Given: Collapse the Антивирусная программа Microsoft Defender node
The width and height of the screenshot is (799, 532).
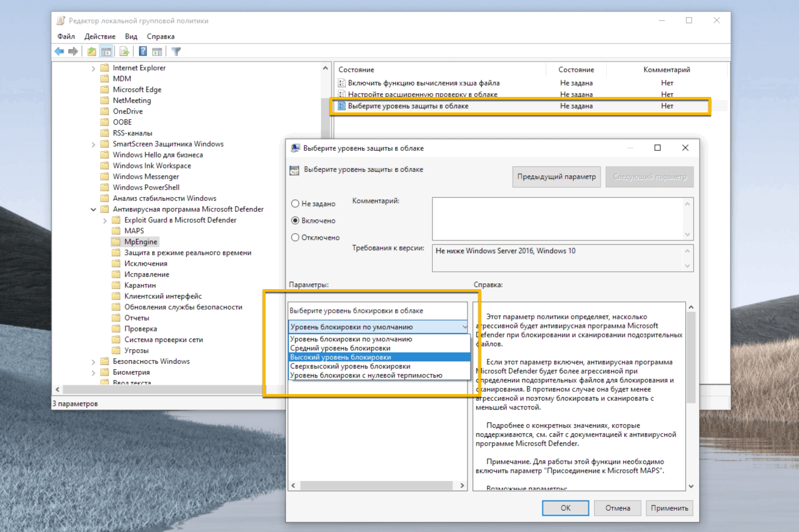Looking at the screenshot, I should tap(93, 209).
